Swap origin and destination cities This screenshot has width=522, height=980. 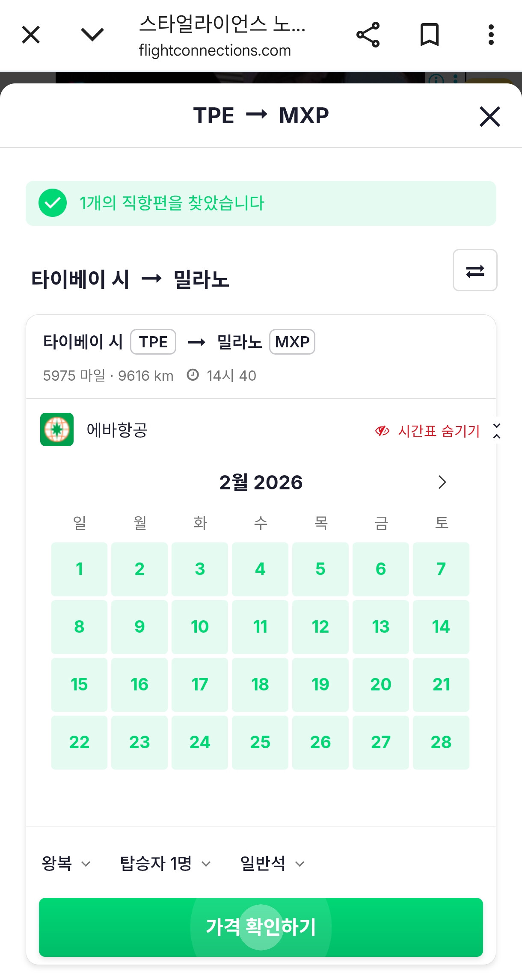click(x=475, y=270)
